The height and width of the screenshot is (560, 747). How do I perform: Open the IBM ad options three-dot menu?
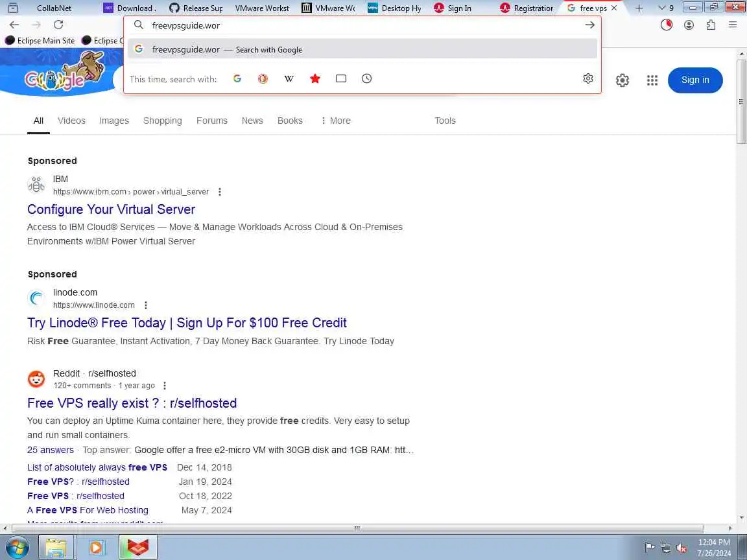pyautogui.click(x=220, y=192)
